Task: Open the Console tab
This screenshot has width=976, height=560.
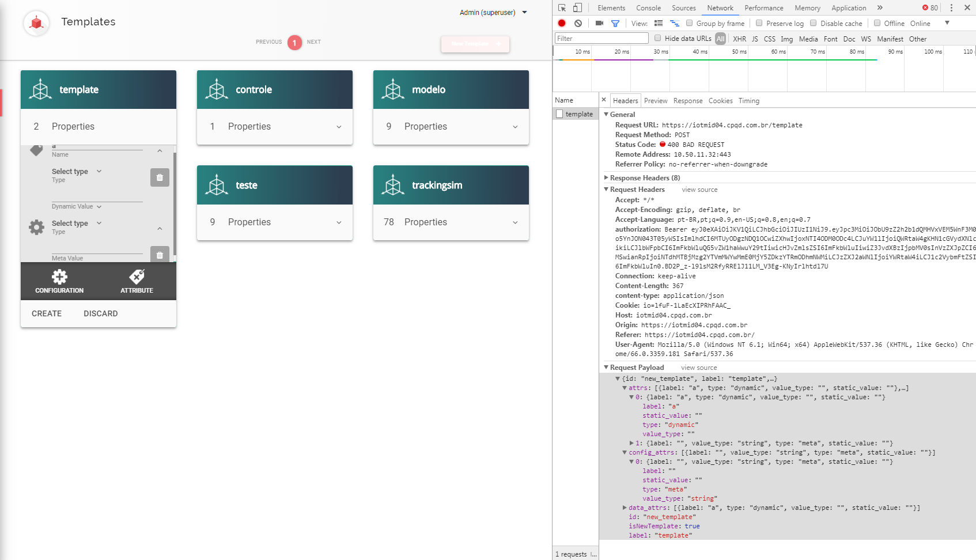Action: tap(648, 7)
